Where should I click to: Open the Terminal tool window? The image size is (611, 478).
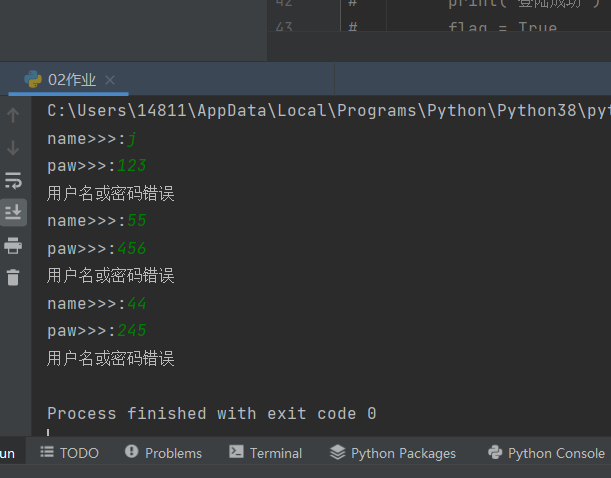[x=265, y=453]
